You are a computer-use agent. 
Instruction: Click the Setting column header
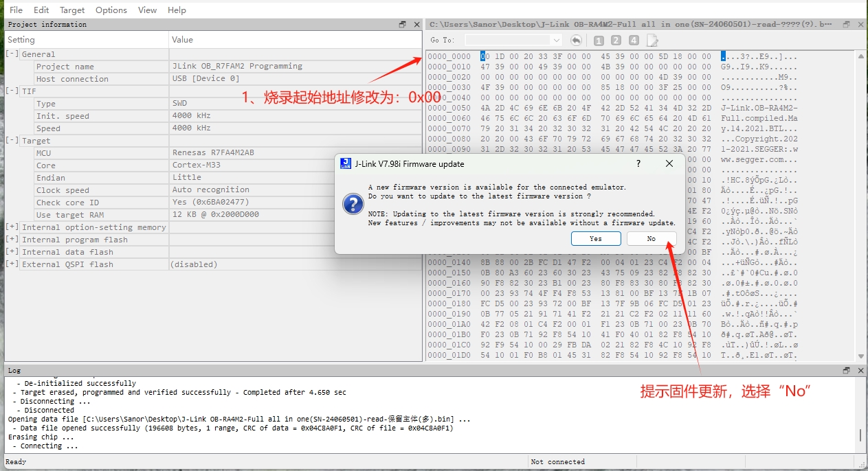click(87, 40)
